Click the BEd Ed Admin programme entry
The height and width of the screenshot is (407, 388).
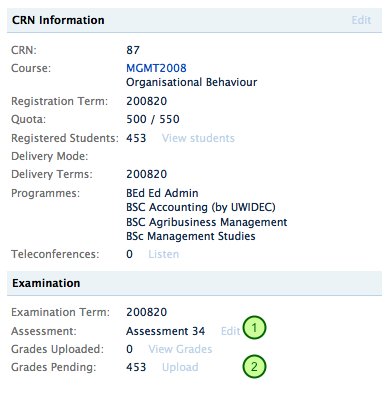(162, 193)
